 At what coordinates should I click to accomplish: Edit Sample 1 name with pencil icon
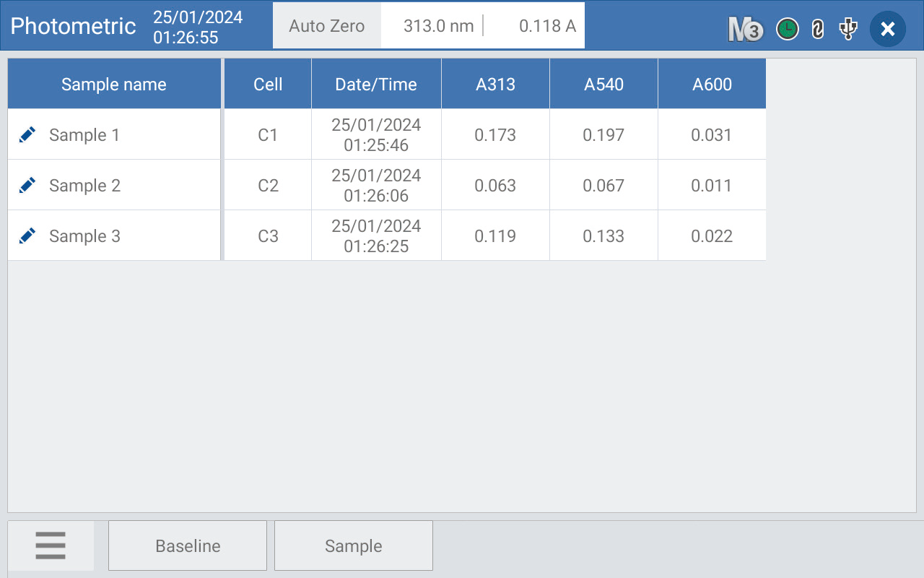point(27,134)
